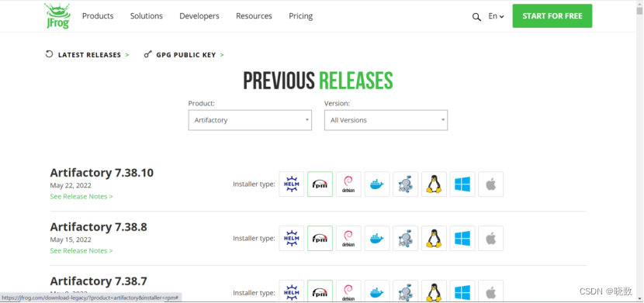
Task: Open the Version dropdown showing All Versions
Action: [x=386, y=120]
